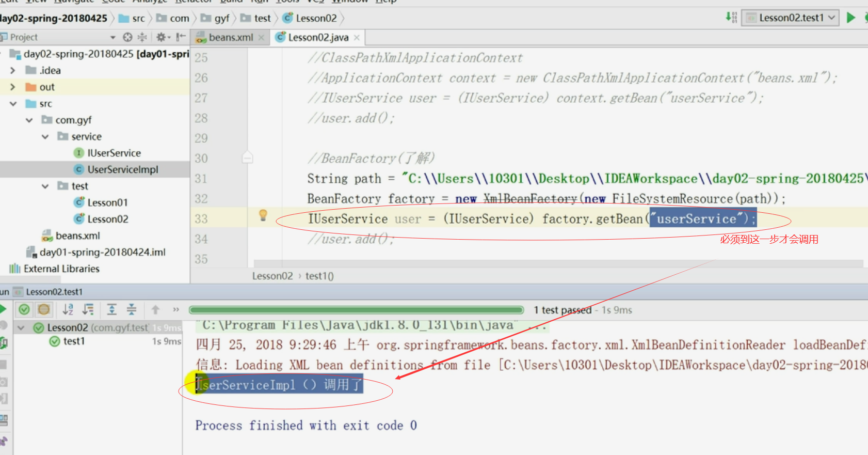The image size is (868, 455).
Task: Click test1() in editor breadcrumb bar
Action: coord(319,276)
